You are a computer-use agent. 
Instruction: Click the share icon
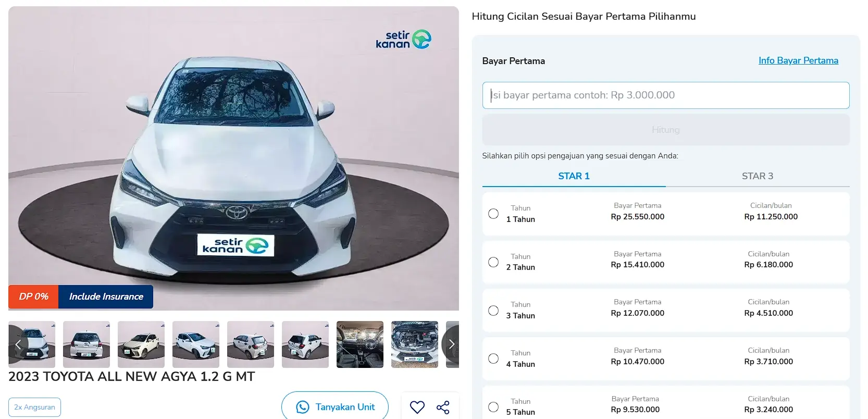(443, 407)
